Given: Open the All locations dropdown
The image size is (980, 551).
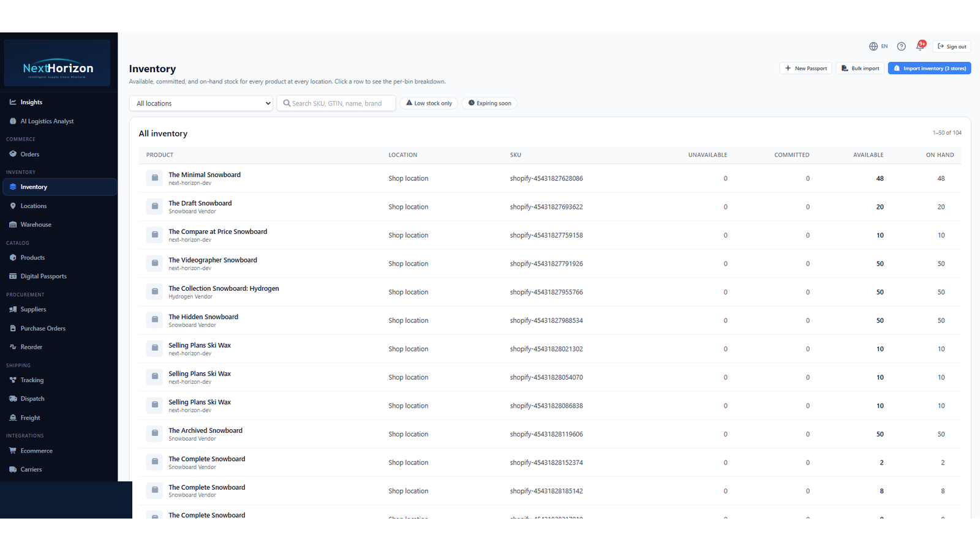Looking at the screenshot, I should [x=201, y=103].
